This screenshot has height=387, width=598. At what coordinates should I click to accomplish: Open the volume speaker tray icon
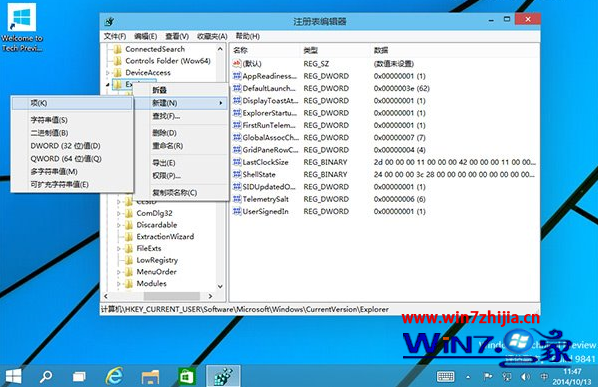tap(526, 377)
